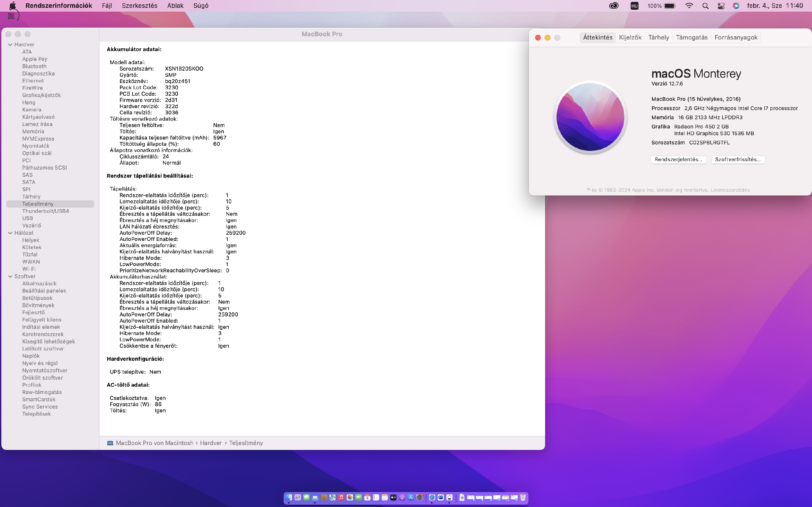Switch to the Tárhely tab
This screenshot has height=507, width=812.
tap(658, 37)
